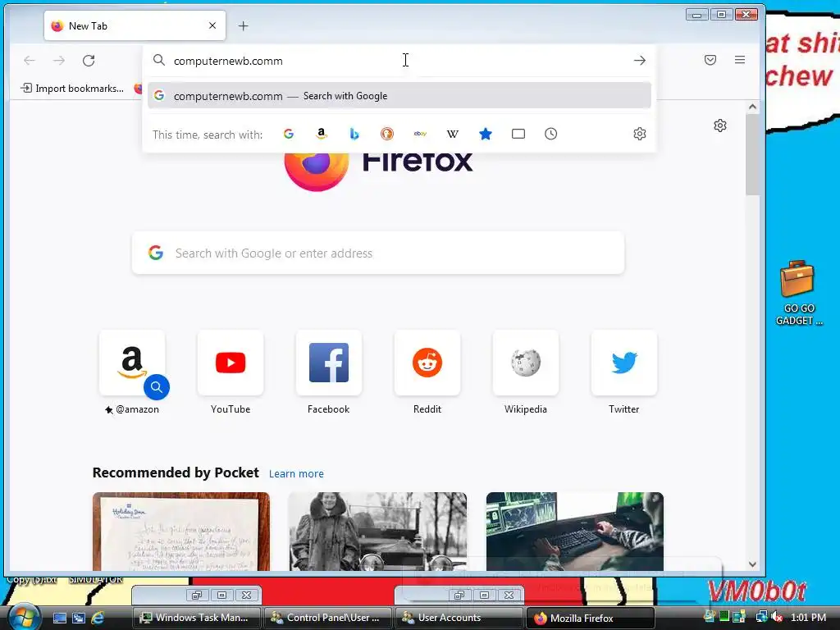Open the hacker keyboard Pocket story thumbnail
The height and width of the screenshot is (630, 840).
(575, 532)
